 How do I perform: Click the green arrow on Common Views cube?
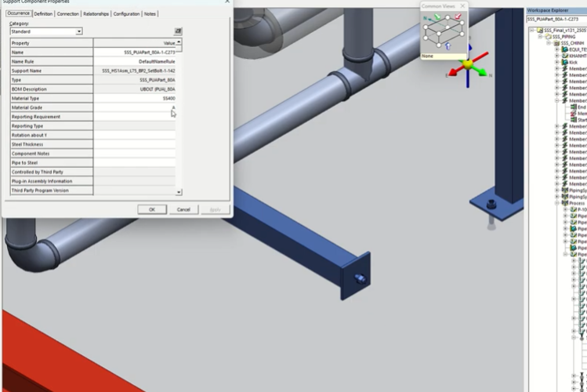[x=437, y=17]
